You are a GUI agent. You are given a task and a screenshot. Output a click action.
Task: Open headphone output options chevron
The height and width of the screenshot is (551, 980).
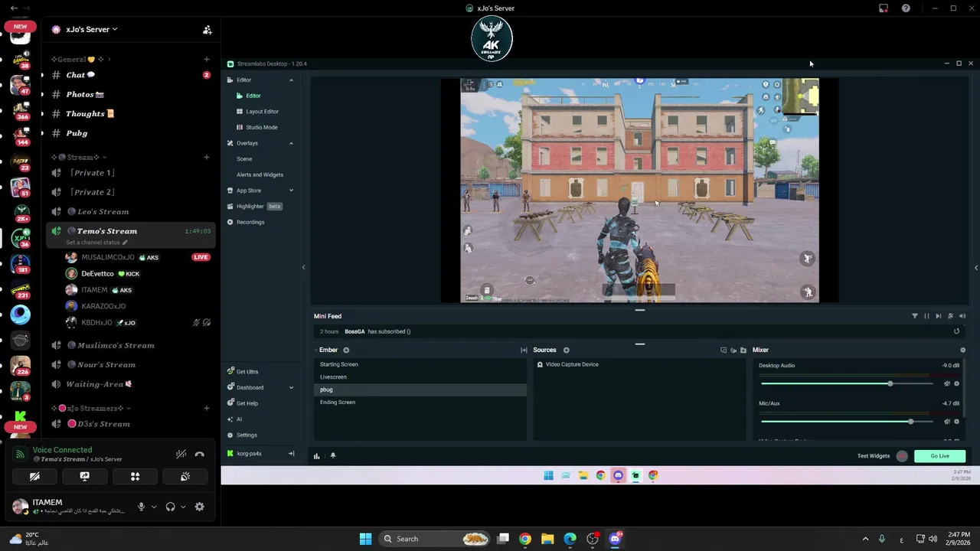(x=183, y=507)
